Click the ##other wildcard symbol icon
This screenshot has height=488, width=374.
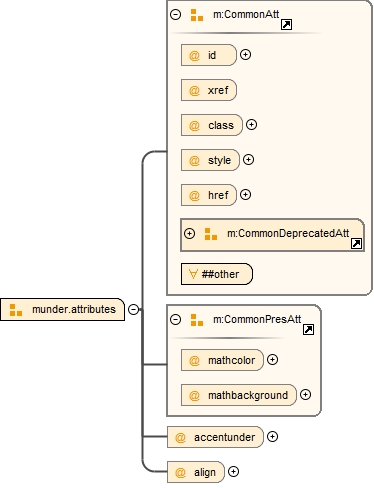click(193, 274)
